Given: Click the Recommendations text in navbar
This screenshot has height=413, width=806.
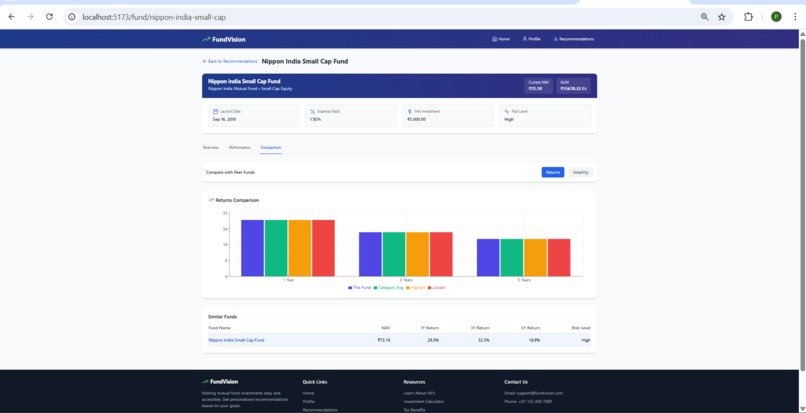Looking at the screenshot, I should coord(577,39).
